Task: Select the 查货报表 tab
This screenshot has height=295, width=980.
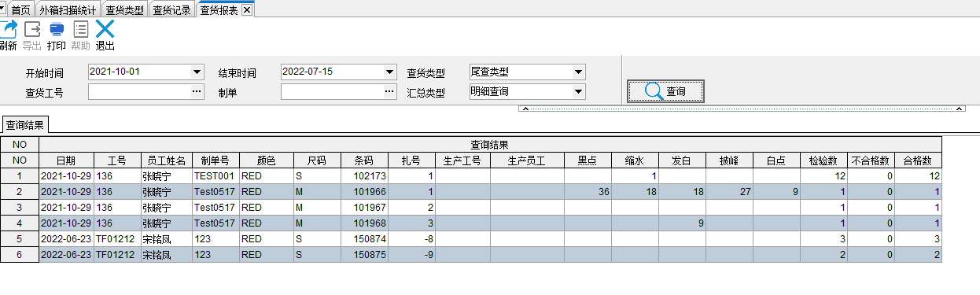Action: point(219,10)
